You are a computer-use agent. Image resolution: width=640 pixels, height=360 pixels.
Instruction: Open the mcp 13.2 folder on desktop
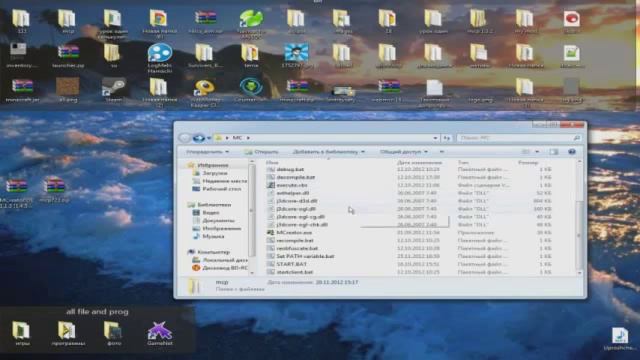(480, 22)
